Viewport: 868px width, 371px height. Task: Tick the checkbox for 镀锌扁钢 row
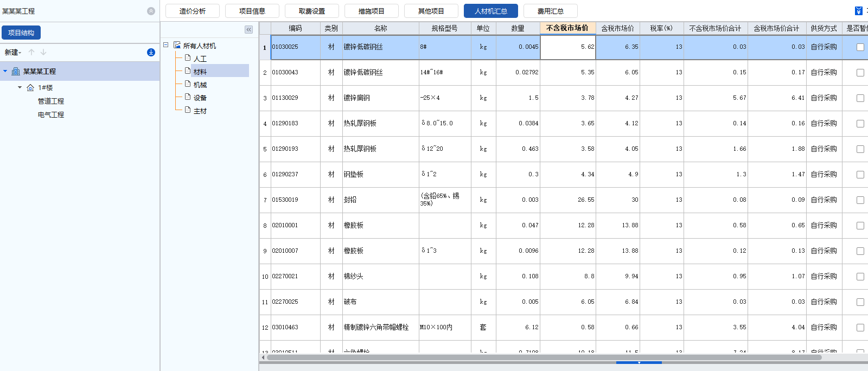tap(860, 98)
